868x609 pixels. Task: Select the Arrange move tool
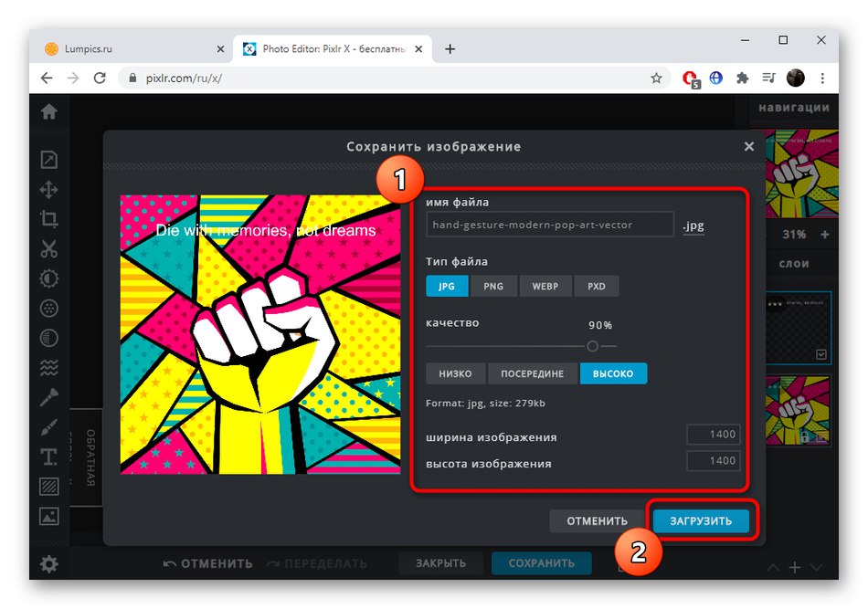pyautogui.click(x=48, y=189)
